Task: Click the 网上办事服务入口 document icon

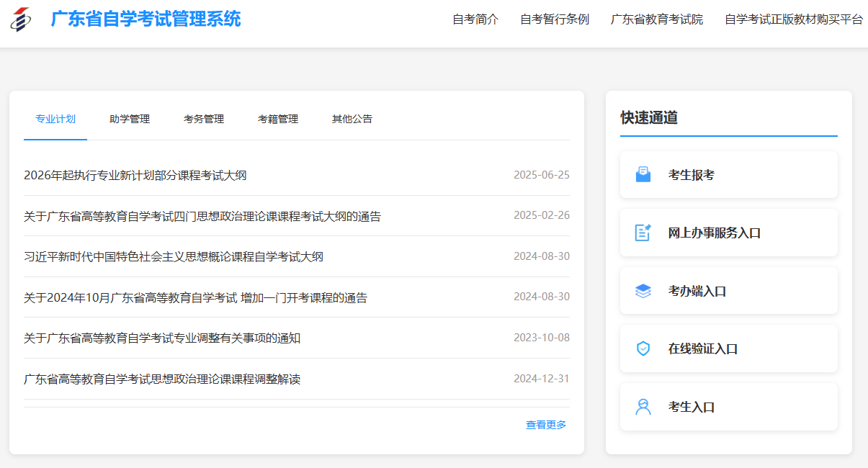Action: click(643, 233)
